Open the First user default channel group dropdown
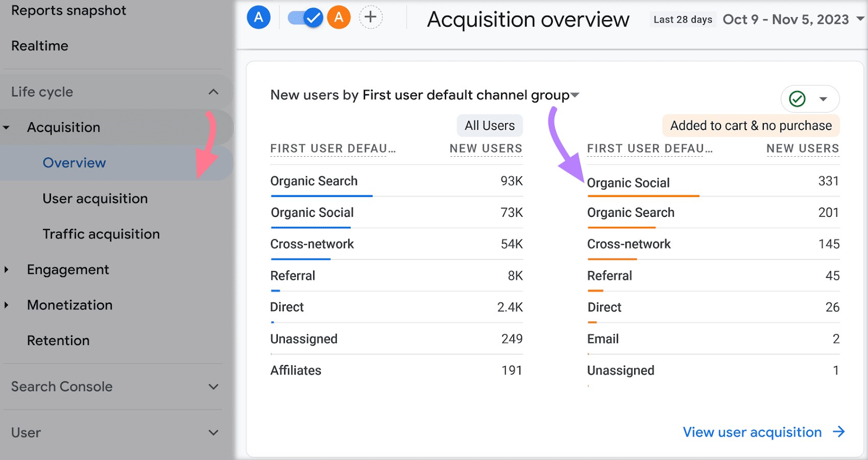Viewport: 868px width, 460px height. point(575,95)
